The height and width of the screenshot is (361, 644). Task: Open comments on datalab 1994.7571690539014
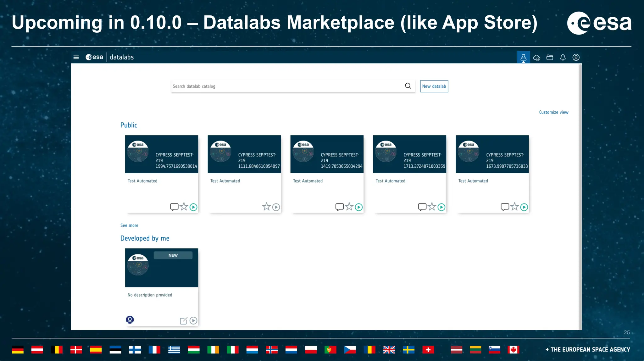click(x=174, y=207)
